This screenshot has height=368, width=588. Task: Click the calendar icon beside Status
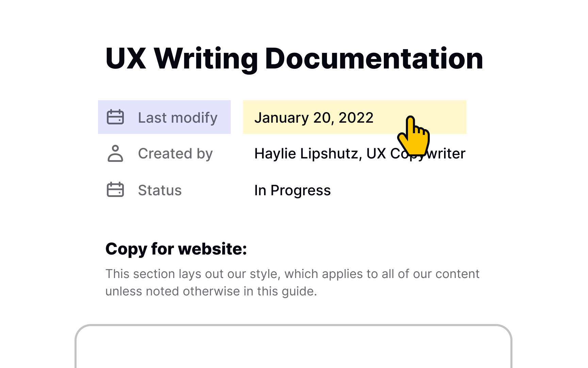point(115,190)
